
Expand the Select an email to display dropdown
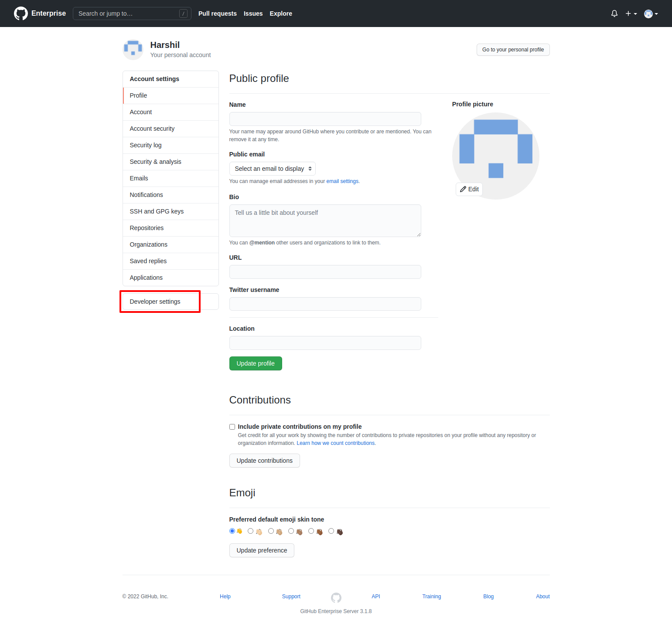point(272,169)
